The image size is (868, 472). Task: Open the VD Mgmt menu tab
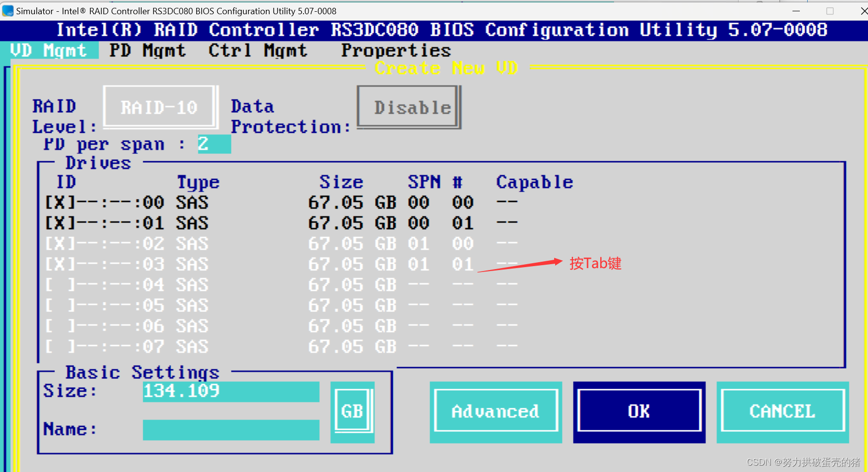49,50
